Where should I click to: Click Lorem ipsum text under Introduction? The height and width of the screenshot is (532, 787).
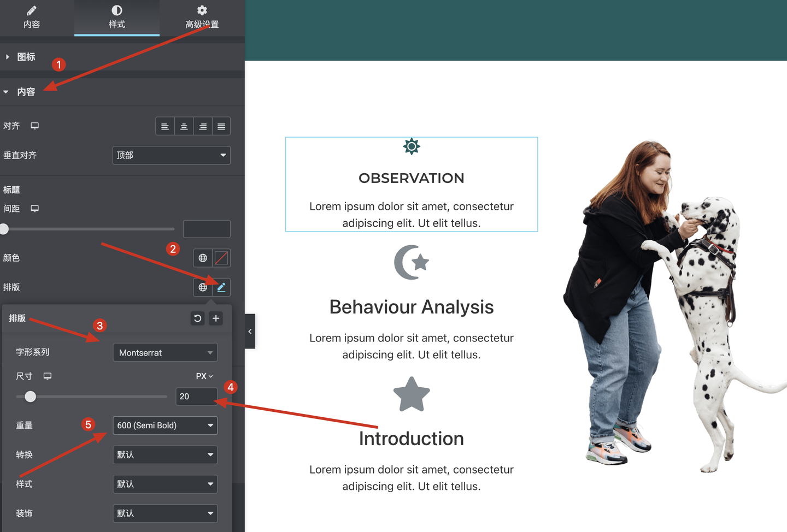coord(412,478)
